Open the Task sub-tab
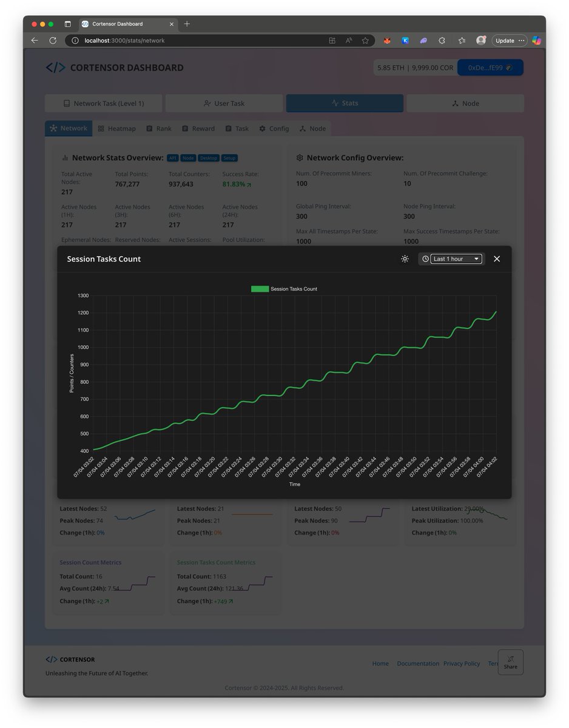 click(x=237, y=129)
